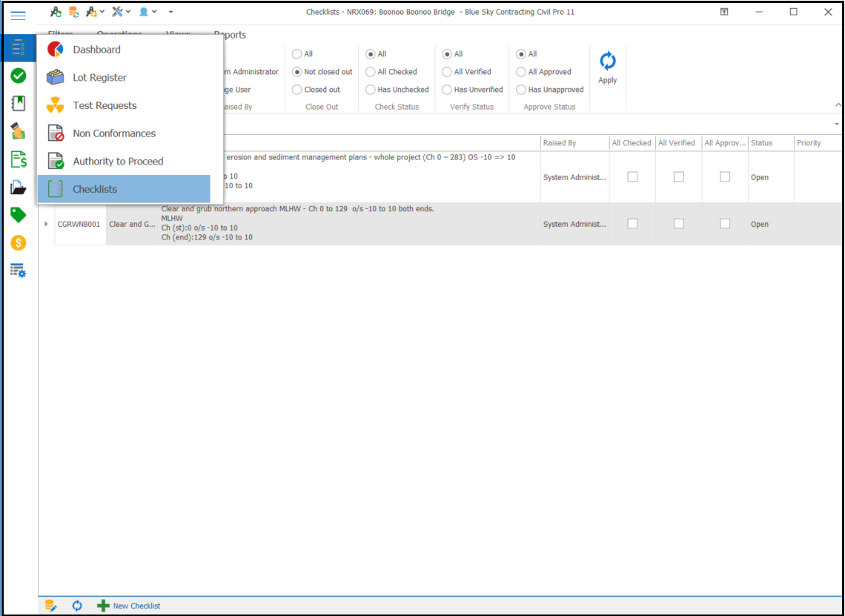This screenshot has width=845, height=616.
Task: Select the All Approved radio button
Action: tap(522, 72)
